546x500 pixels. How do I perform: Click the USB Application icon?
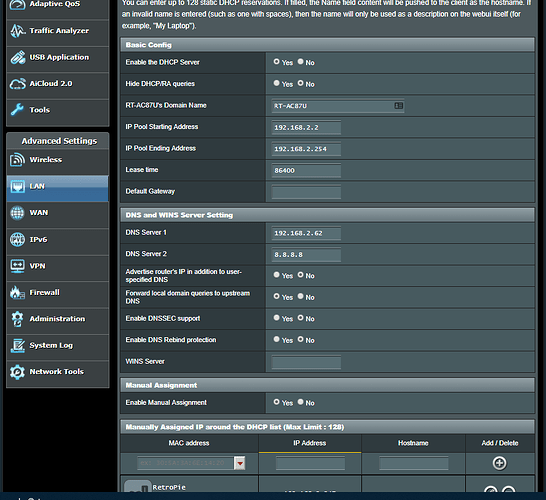(17, 57)
